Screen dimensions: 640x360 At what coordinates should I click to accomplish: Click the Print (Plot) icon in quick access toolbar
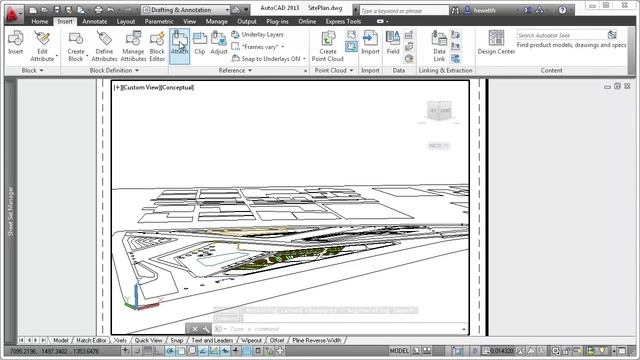(x=98, y=10)
